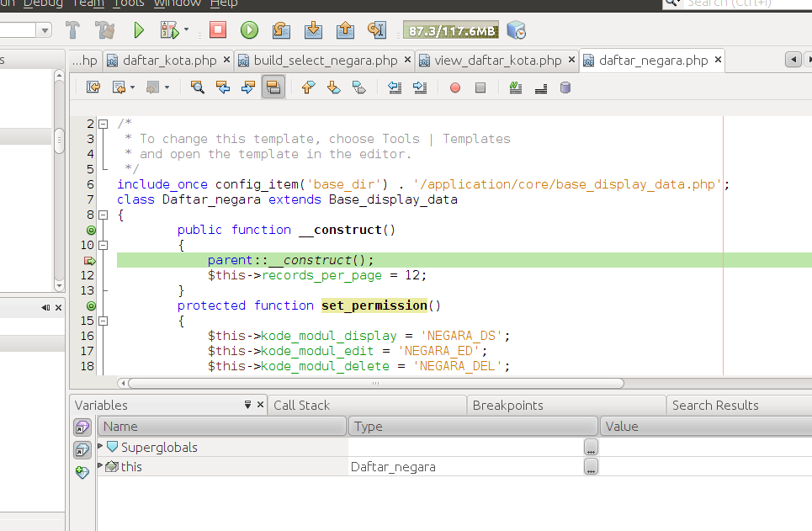Viewport: 812px width, 531px height.
Task: Click the 87.3/117.6MB memory meter
Action: [450, 29]
